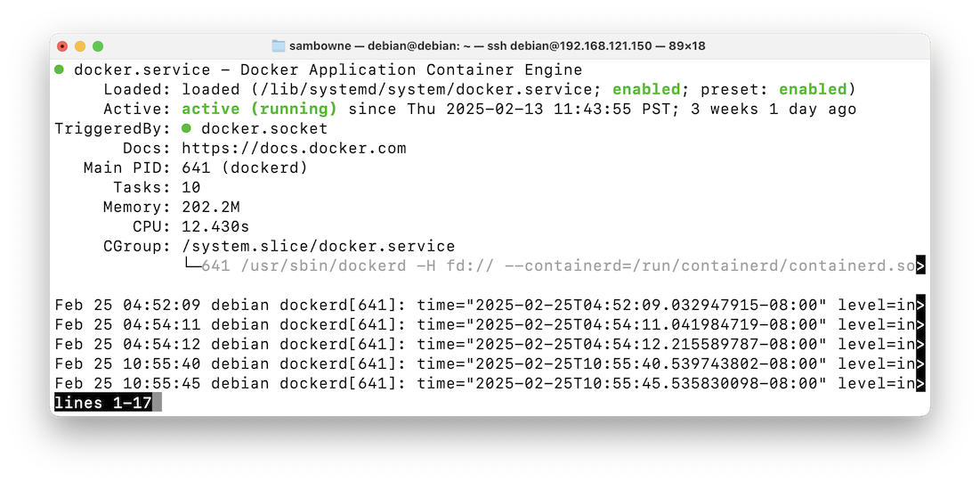Click the truncation arrow on the dockerd CGroup line
This screenshot has width=980, height=482.
pyautogui.click(x=920, y=266)
